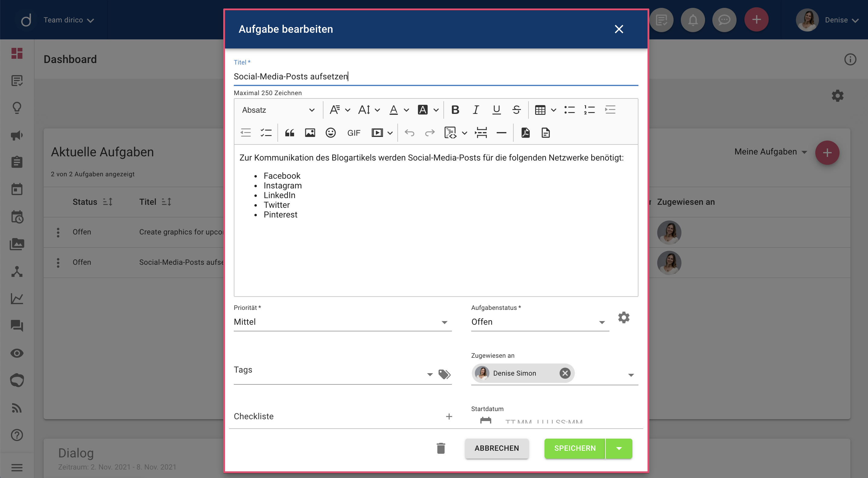868x478 pixels.
Task: Open the tasks icon in top bar
Action: click(661, 20)
